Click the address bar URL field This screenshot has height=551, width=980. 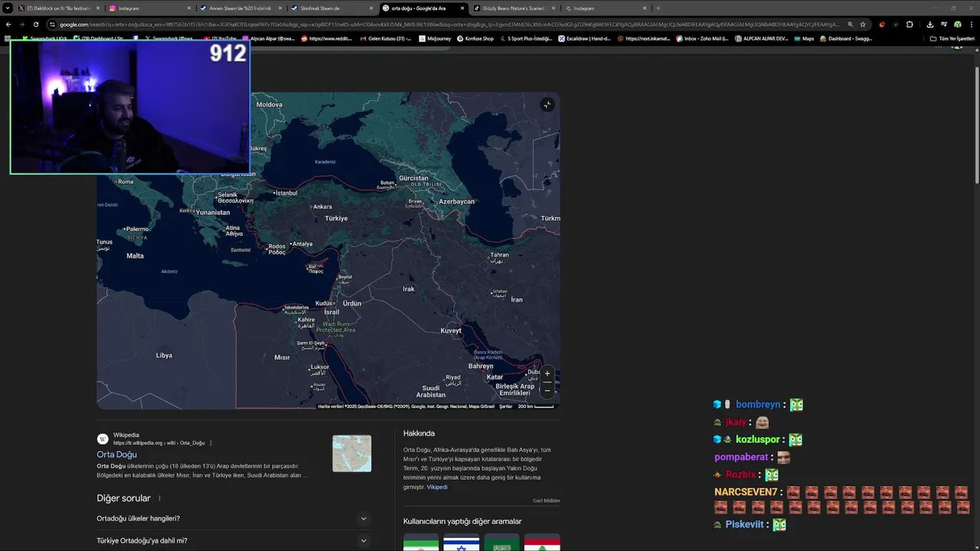pos(452,24)
